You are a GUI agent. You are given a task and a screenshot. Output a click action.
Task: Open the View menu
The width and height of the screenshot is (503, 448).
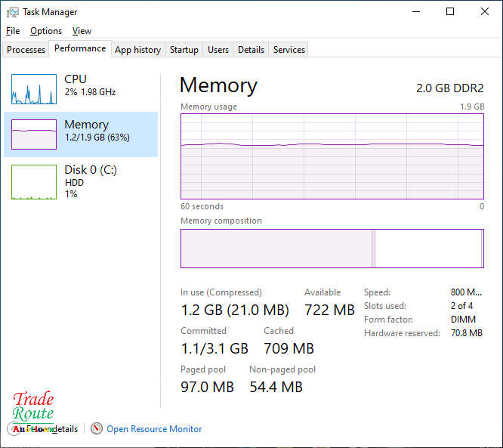point(82,31)
